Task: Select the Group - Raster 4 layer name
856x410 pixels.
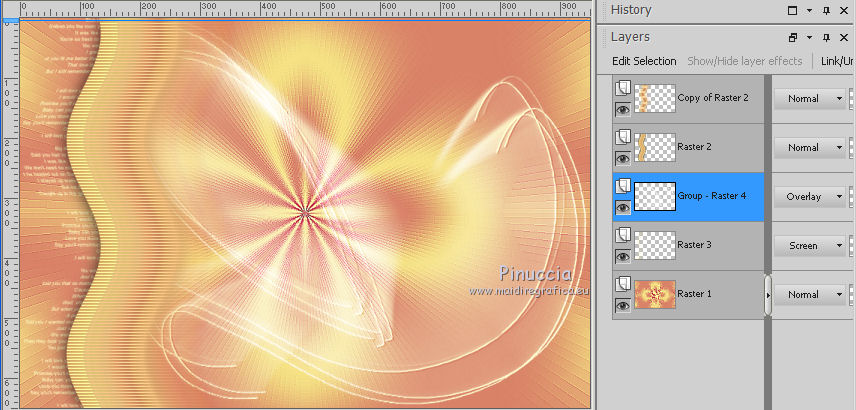Action: coord(712,196)
